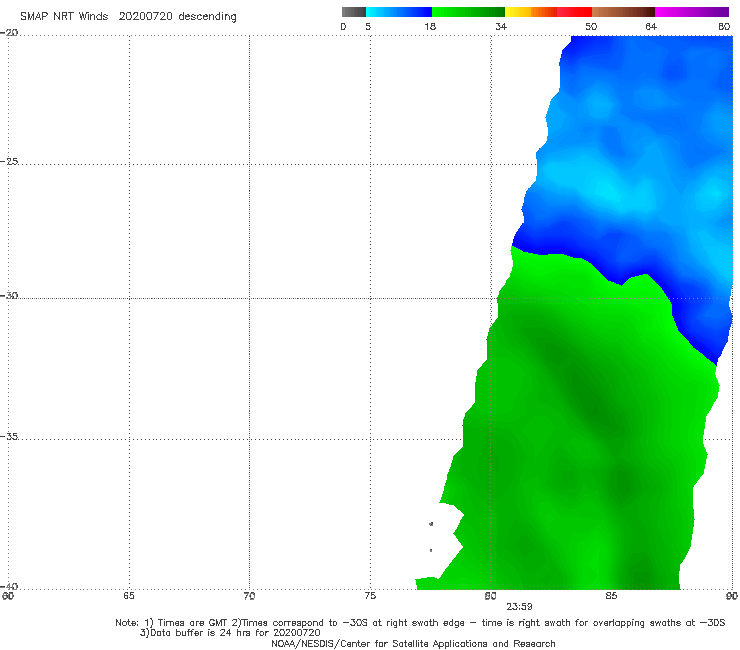Click the colorbar label 34
This screenshot has height=650, width=740.
pos(501,26)
